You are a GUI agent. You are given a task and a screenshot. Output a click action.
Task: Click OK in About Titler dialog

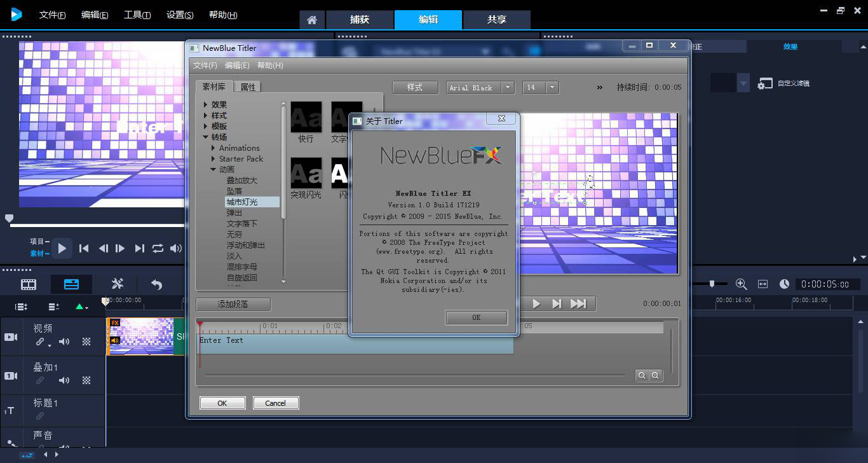click(x=477, y=317)
